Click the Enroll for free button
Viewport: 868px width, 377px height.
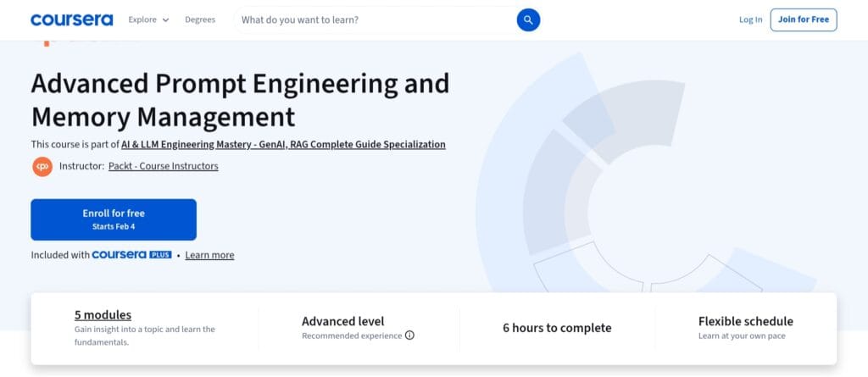tap(114, 219)
